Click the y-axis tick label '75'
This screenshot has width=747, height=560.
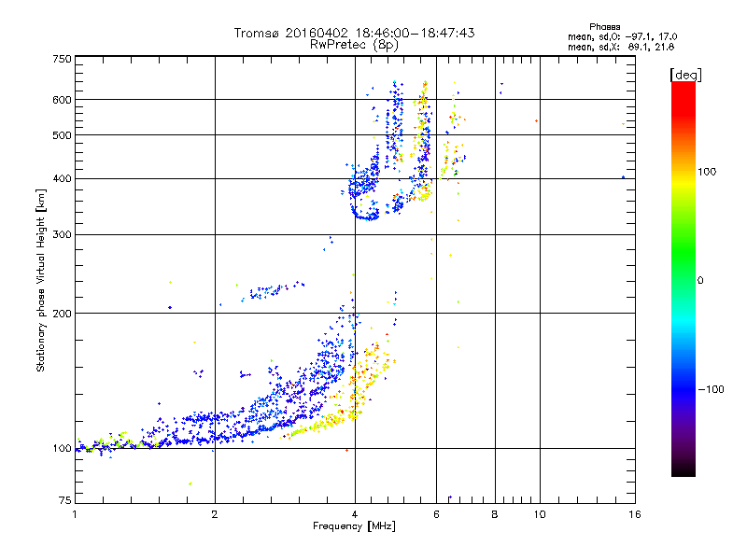coord(64,500)
